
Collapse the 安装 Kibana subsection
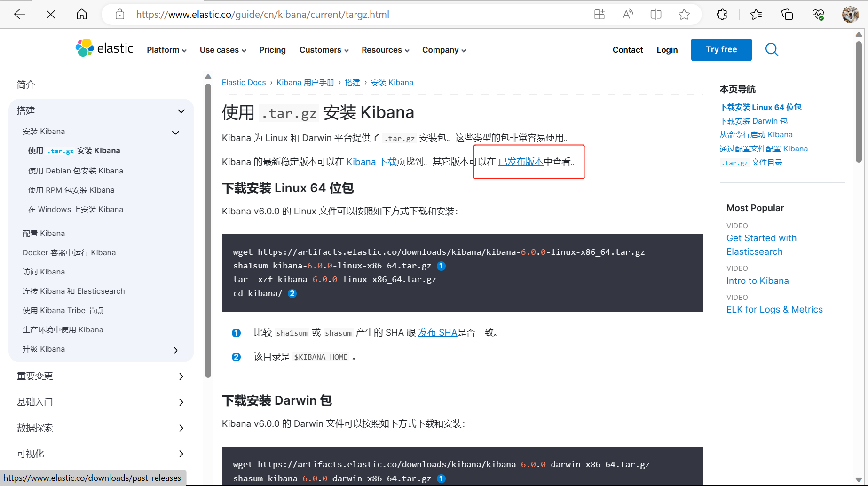(x=176, y=133)
